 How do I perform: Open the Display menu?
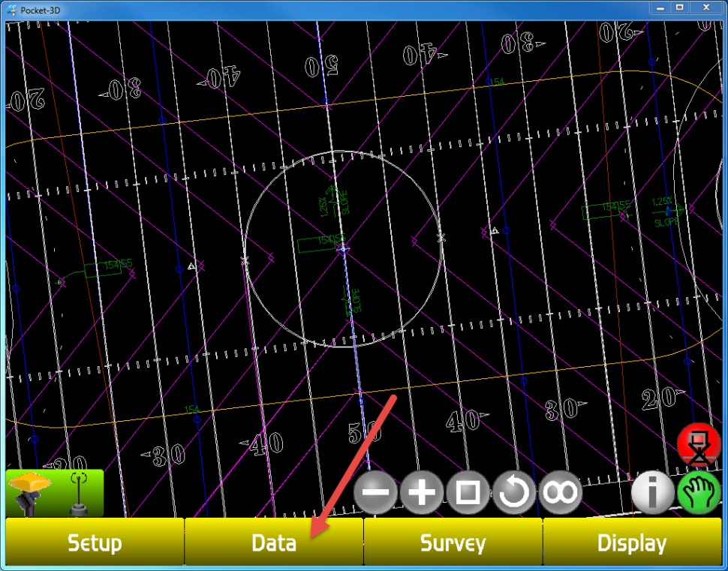click(632, 542)
